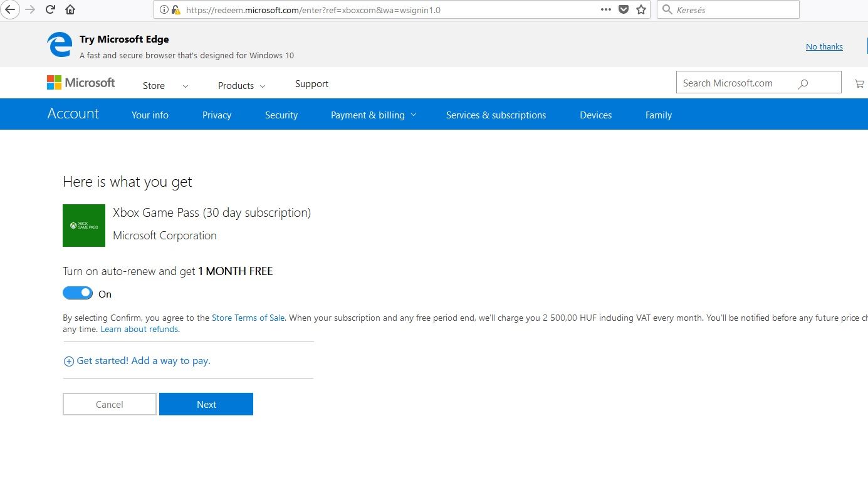The image size is (868, 478).
Task: Go to the Devices tab
Action: click(595, 115)
